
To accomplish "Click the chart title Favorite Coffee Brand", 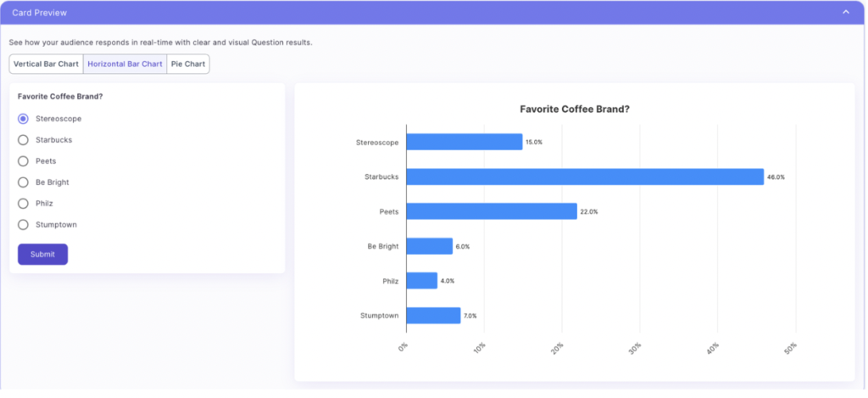I will [574, 109].
